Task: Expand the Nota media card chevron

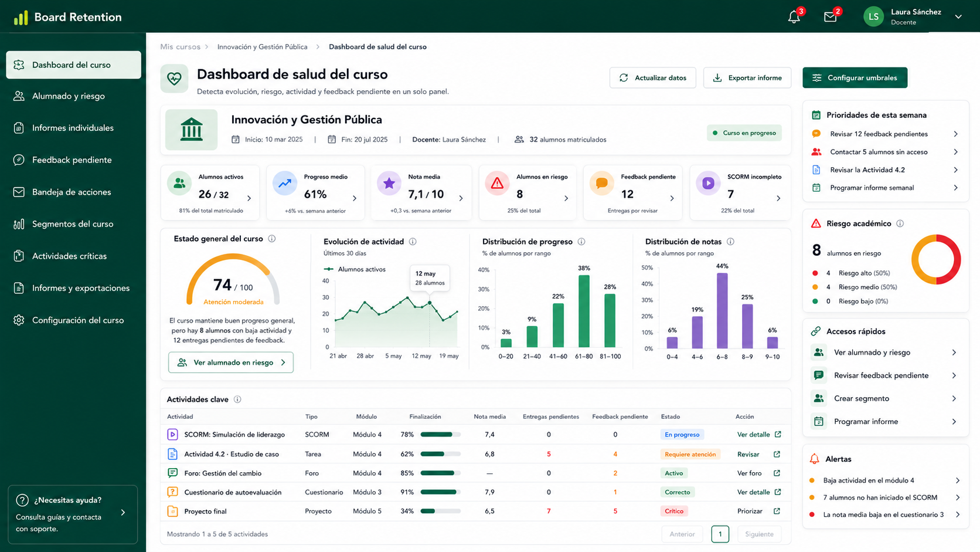Action: 461,198
